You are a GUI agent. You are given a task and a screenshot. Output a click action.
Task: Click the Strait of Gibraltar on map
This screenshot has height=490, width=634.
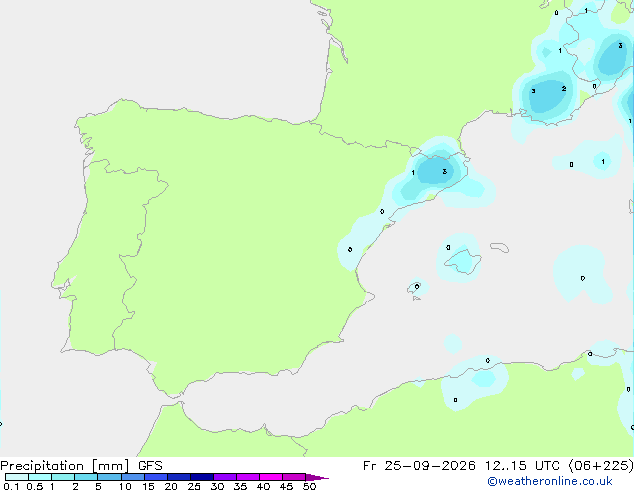(x=173, y=398)
